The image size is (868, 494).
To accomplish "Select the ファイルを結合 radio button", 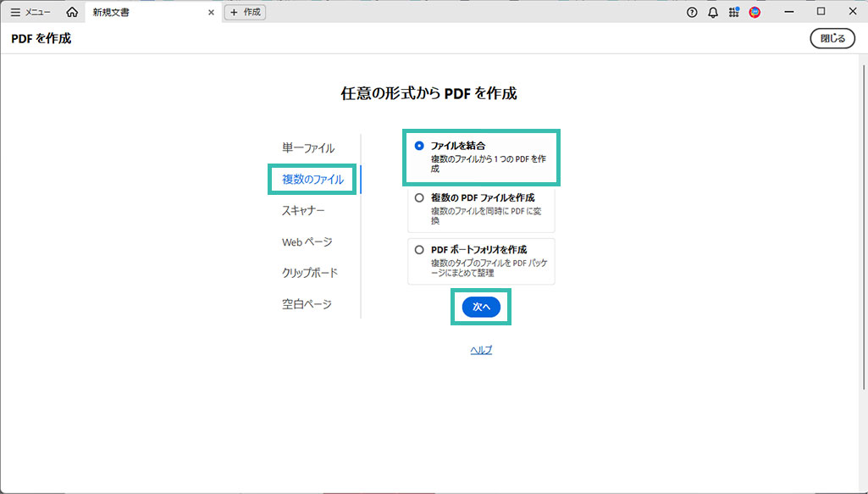I will (419, 146).
